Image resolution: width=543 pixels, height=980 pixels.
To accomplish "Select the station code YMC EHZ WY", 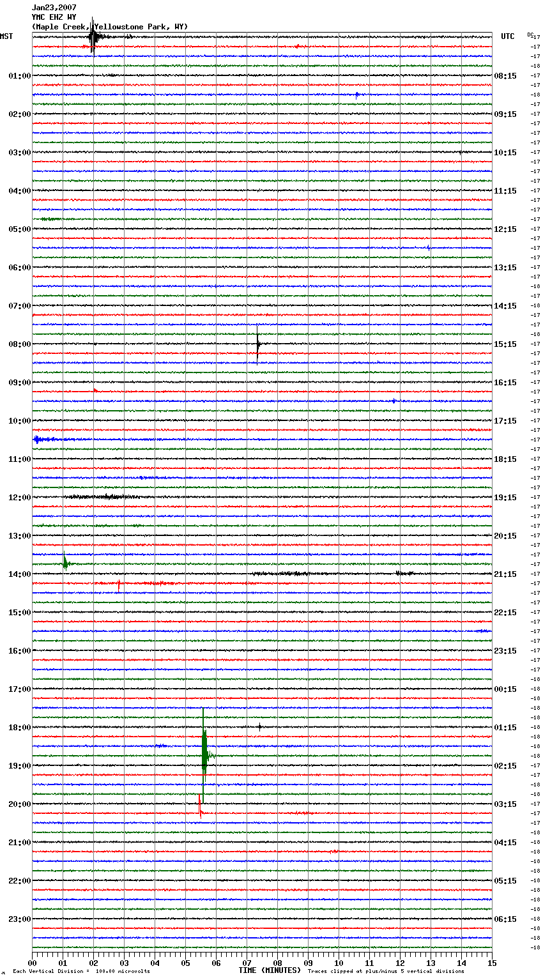I will (x=54, y=17).
